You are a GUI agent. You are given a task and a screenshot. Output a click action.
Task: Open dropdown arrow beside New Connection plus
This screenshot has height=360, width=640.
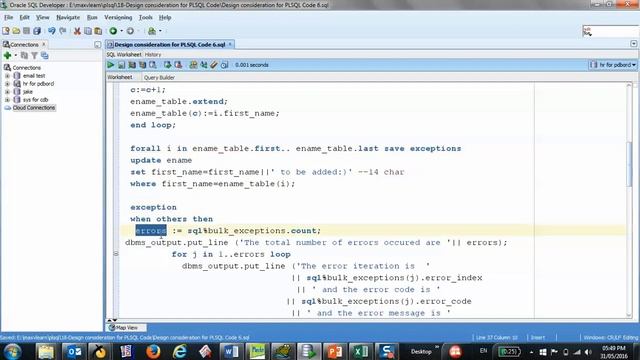(x=16, y=56)
